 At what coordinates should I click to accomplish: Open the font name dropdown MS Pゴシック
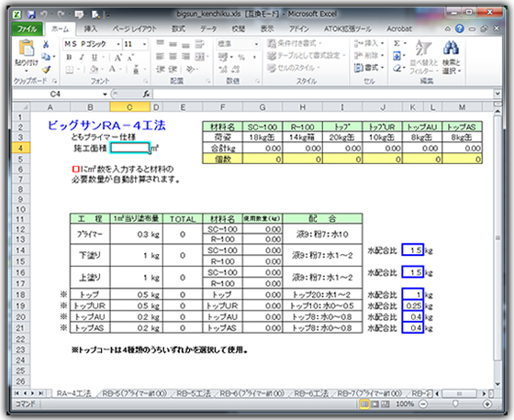point(92,44)
